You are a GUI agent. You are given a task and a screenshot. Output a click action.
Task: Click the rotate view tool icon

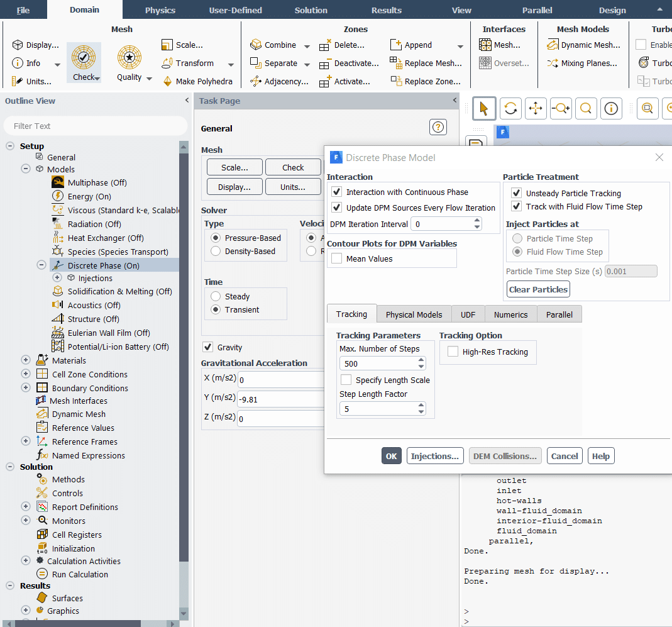point(510,108)
